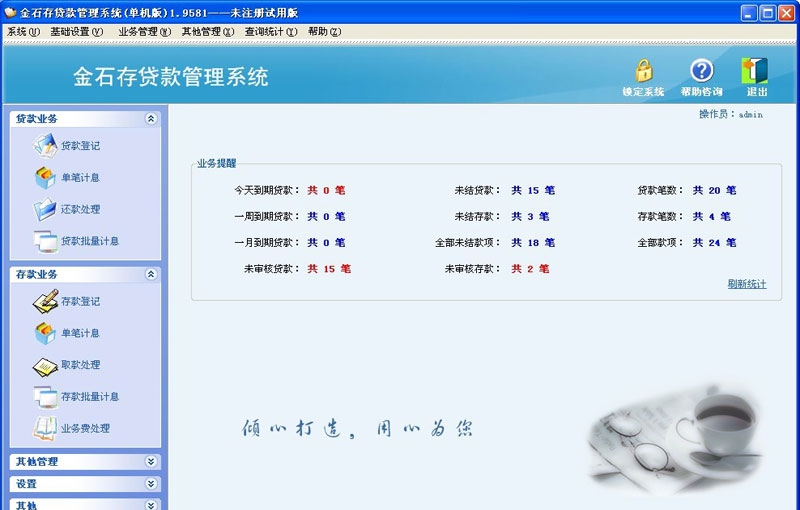Viewport: 800px width, 510px height.
Task: Click 取款处理 label in sidebar
Action: [81, 365]
